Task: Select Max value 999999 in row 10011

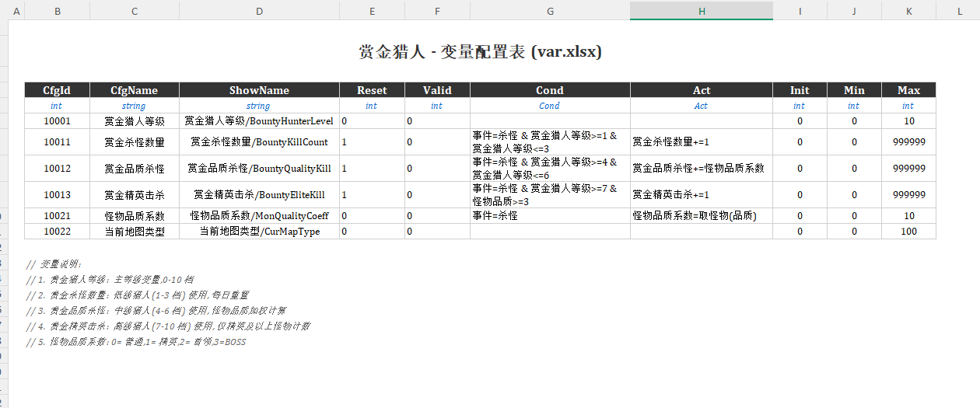Action: pyautogui.click(x=908, y=142)
